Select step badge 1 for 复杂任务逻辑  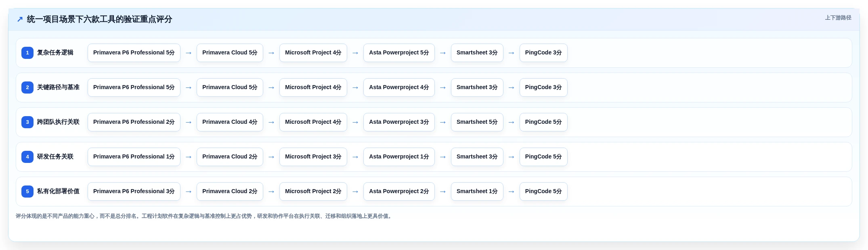[27, 53]
